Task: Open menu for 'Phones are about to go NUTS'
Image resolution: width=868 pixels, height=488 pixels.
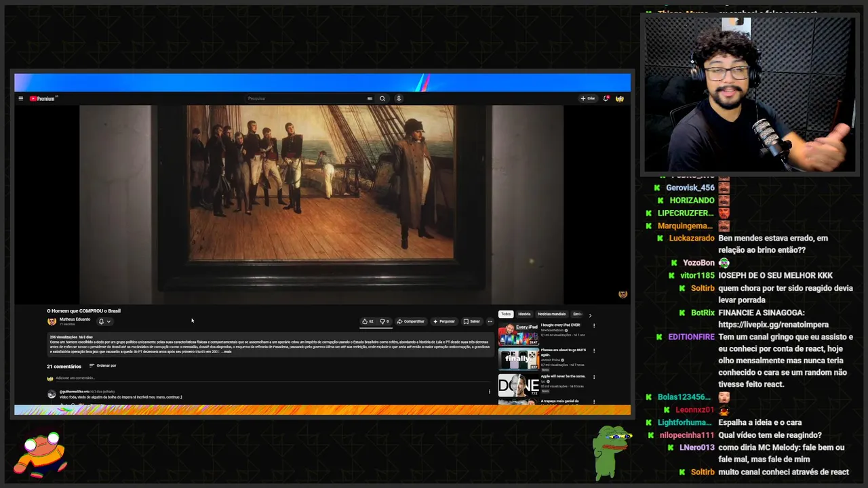Action: point(594,351)
